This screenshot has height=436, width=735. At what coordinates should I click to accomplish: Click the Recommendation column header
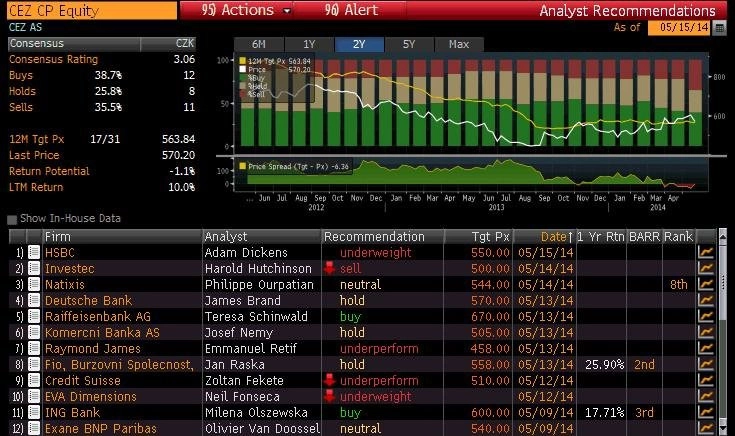(383, 237)
